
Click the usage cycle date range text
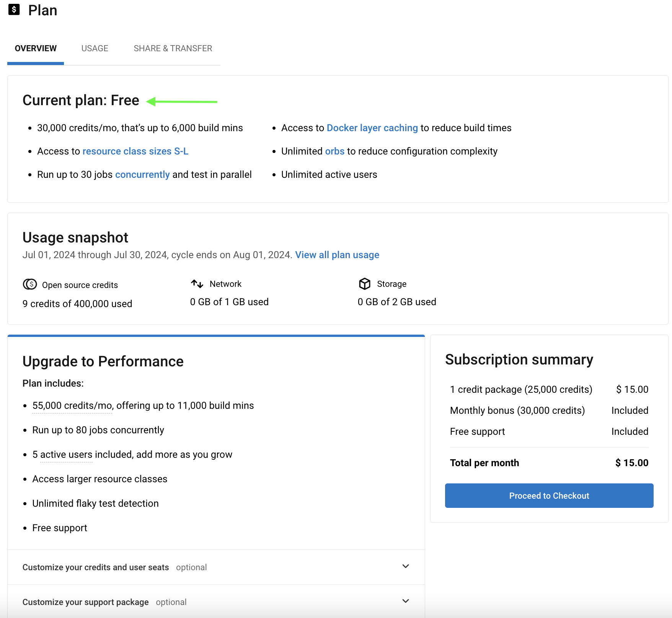157,255
